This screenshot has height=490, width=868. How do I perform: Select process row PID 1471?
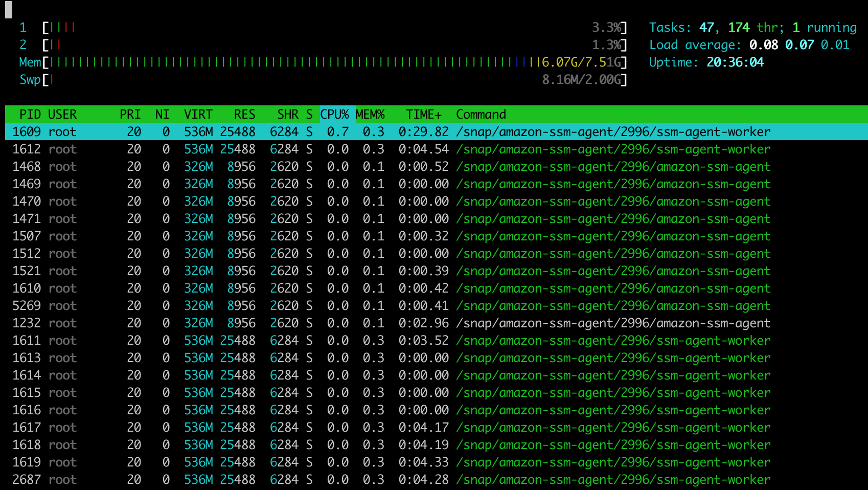(437, 218)
